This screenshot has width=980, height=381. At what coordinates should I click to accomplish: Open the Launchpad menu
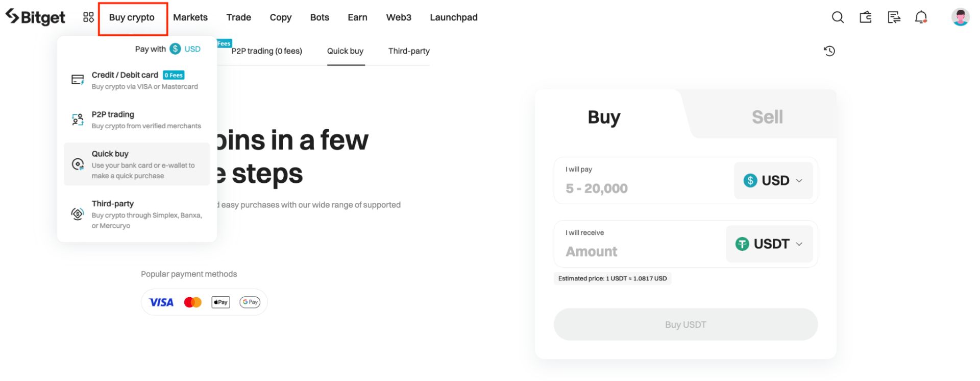[454, 17]
